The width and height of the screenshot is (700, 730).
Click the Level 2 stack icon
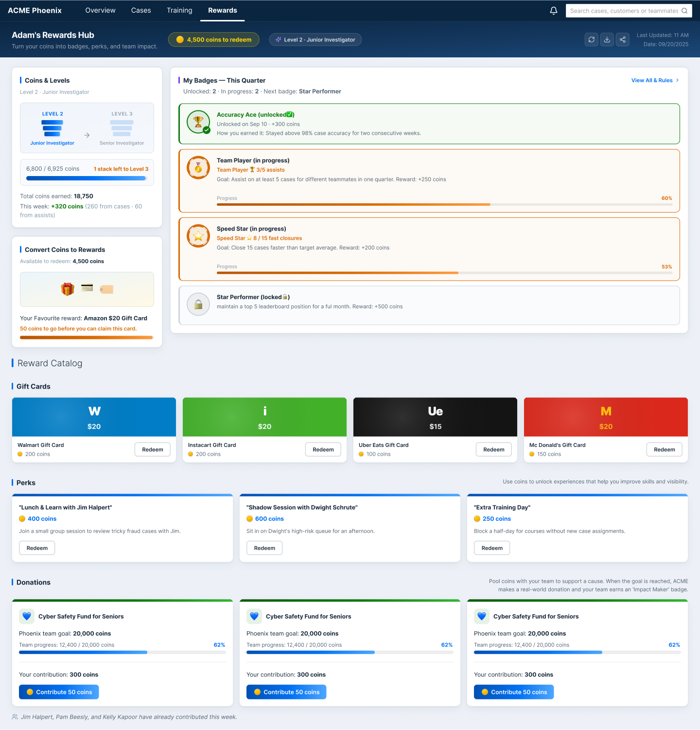click(52, 128)
